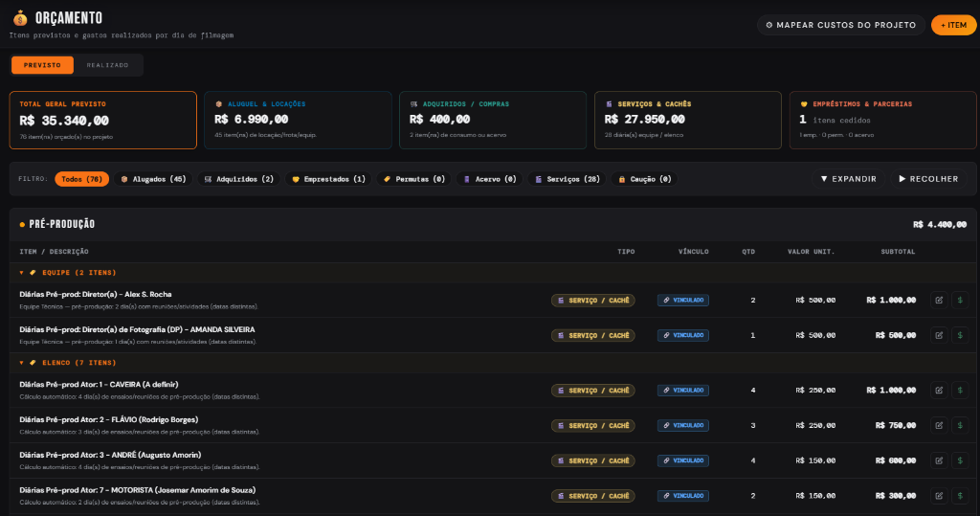This screenshot has height=516, width=980.
Task: Click dollar icon for ANDRÉ actor row
Action: tap(960, 460)
